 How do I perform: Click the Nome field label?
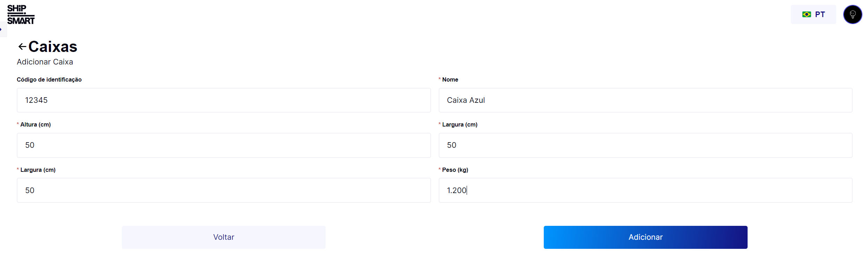(450, 80)
